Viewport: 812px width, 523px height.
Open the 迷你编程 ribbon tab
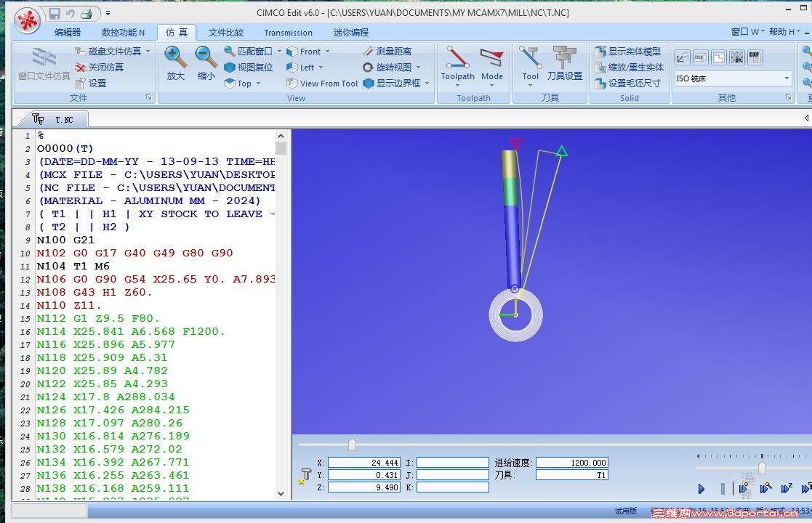point(350,33)
